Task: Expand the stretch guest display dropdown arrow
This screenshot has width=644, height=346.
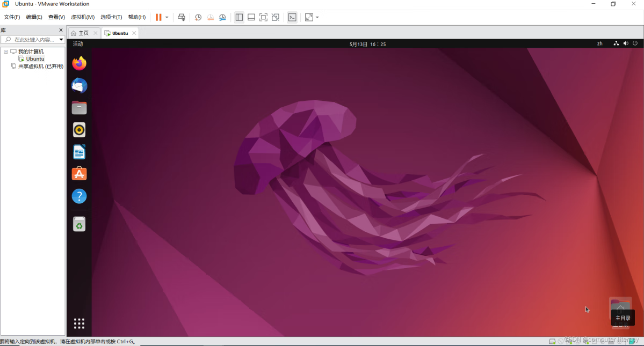Action: (x=317, y=17)
